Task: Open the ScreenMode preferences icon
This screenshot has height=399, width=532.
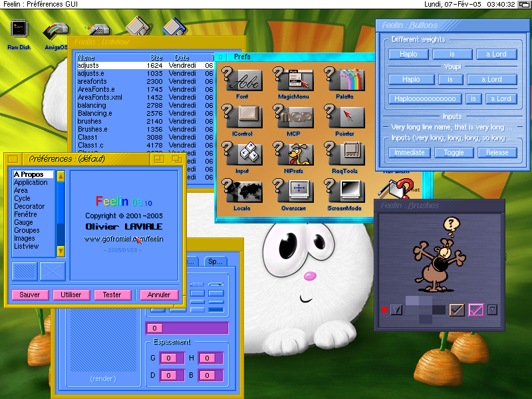Action: point(344,195)
